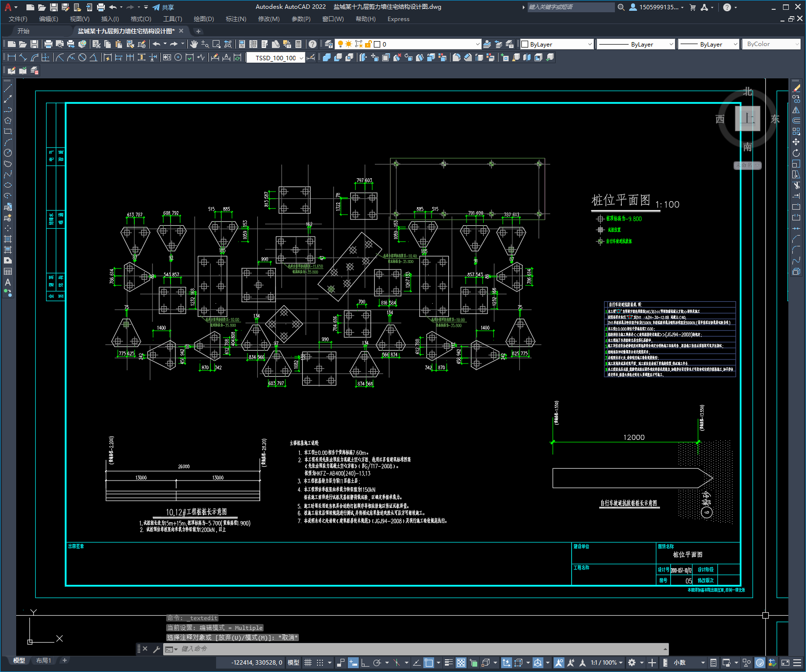Click the Quick Calculator icon
This screenshot has height=672, width=806.
[x=298, y=44]
